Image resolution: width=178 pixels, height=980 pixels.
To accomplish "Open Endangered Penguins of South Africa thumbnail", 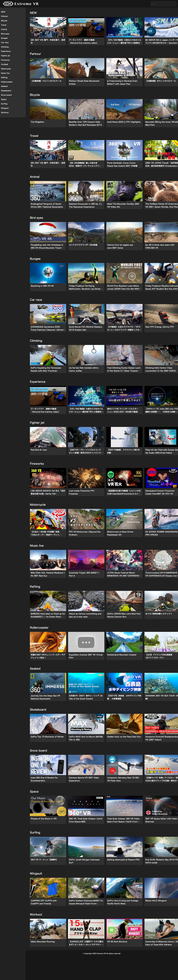I will pos(48,191).
